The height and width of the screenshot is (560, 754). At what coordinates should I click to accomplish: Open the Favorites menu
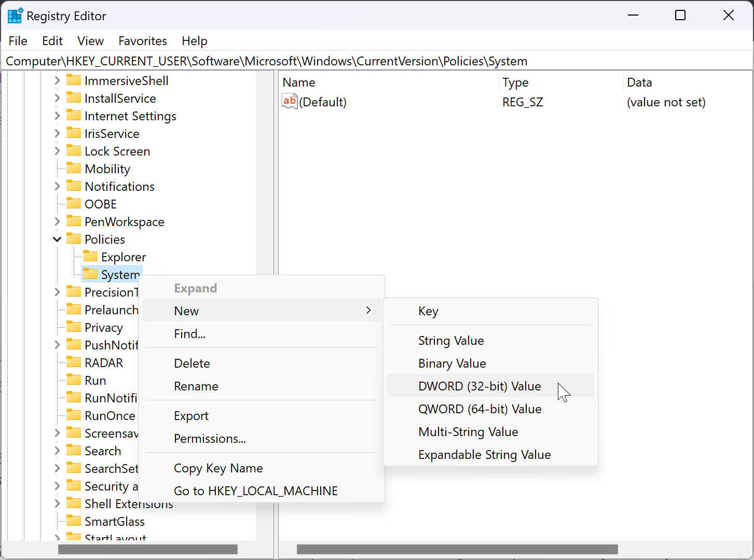(142, 40)
